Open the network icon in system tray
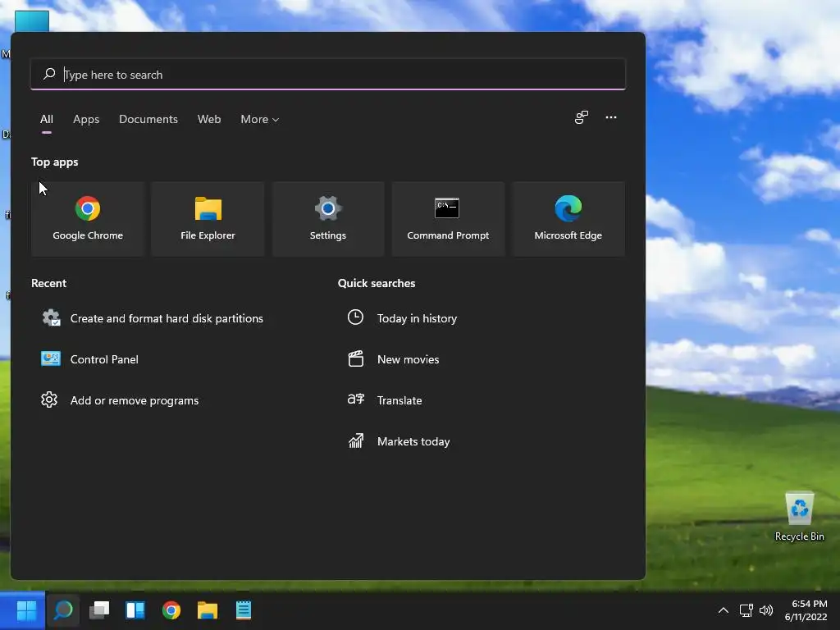The image size is (840, 630). click(746, 610)
